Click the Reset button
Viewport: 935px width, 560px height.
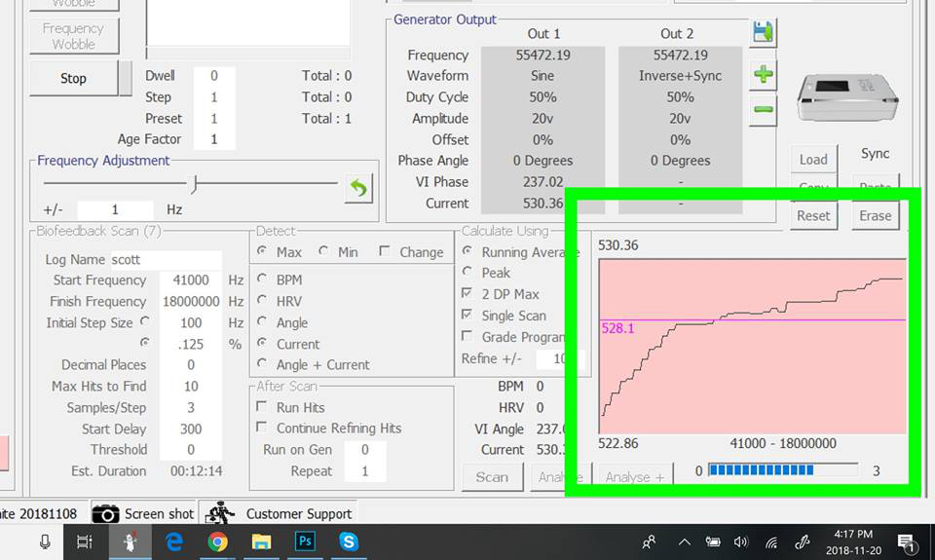click(813, 216)
